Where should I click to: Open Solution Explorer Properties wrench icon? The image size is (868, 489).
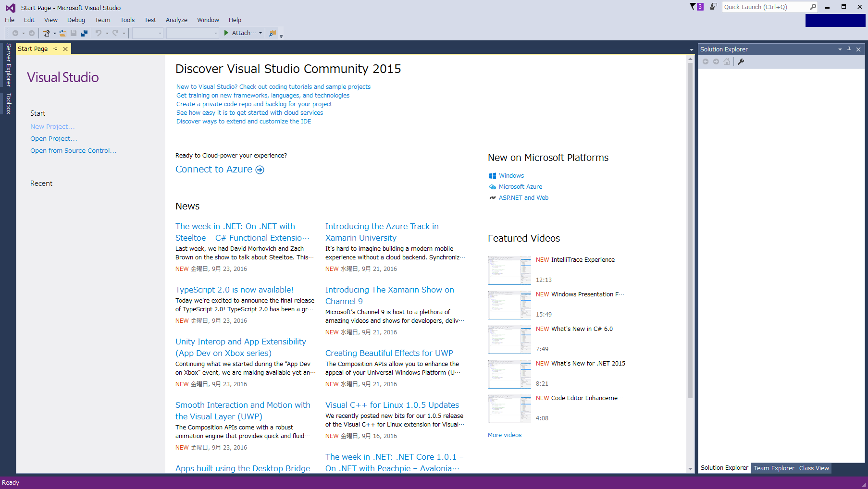coord(741,61)
